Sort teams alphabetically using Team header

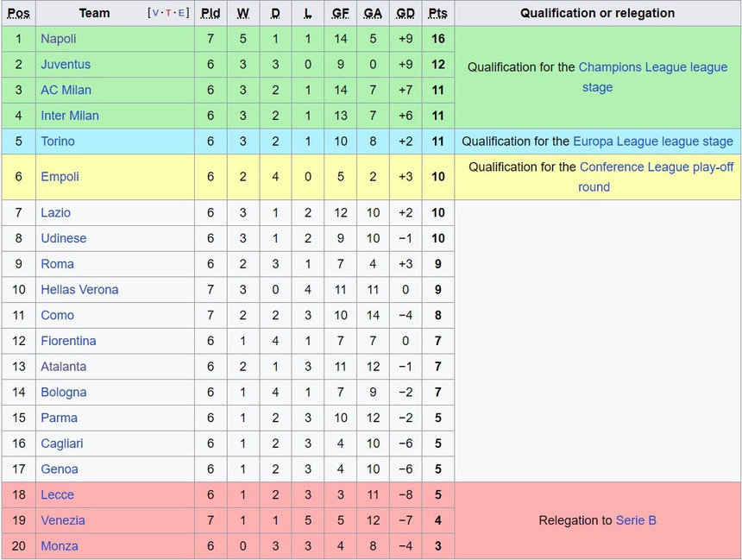point(94,13)
